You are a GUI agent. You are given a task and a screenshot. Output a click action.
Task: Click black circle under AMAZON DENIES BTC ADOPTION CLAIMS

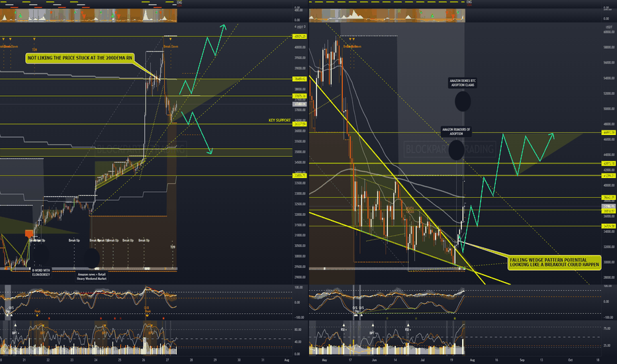463,101
